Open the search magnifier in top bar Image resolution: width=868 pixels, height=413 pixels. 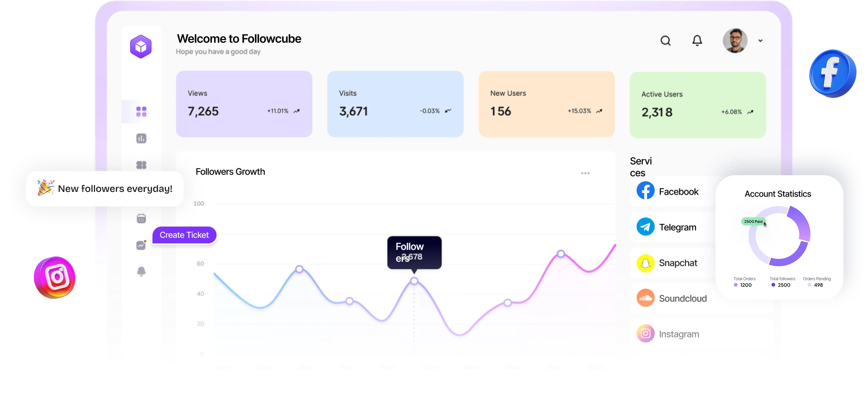point(665,41)
